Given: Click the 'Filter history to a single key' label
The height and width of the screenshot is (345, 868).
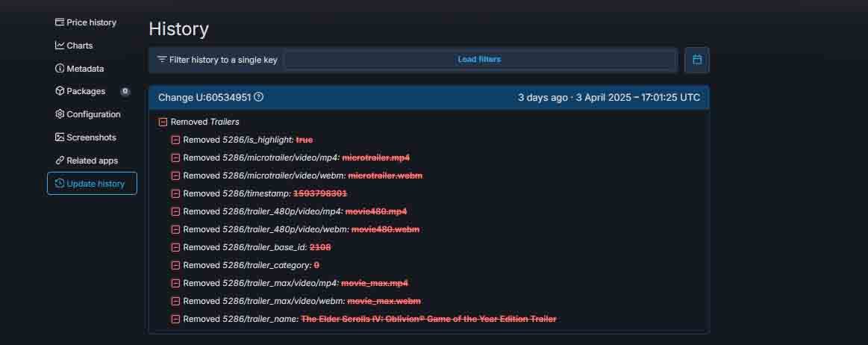Looking at the screenshot, I should 223,60.
